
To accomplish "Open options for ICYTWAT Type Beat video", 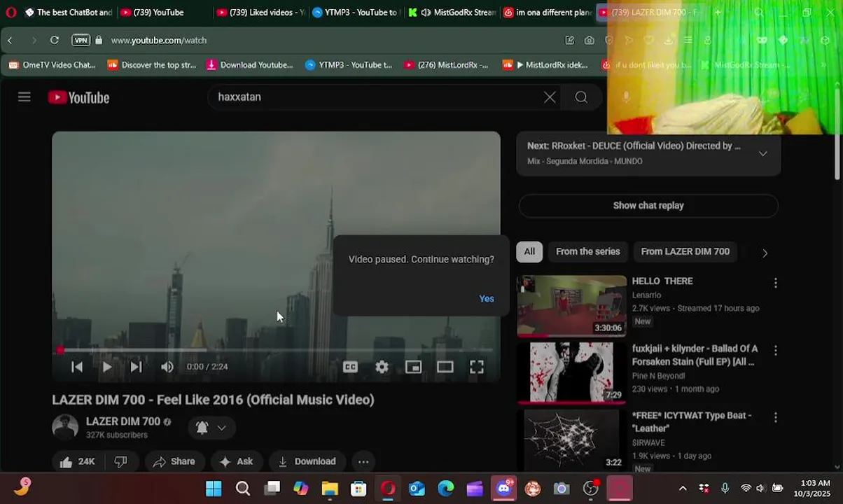I will click(x=775, y=417).
